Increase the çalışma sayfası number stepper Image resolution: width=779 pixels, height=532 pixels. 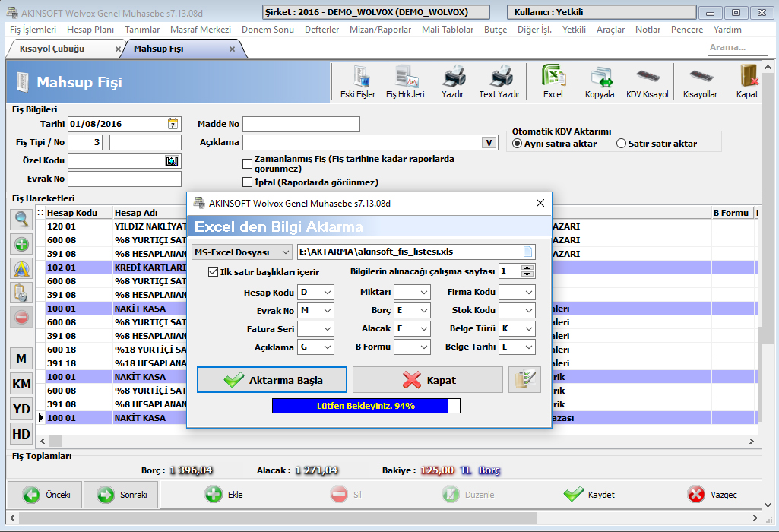[527, 268]
